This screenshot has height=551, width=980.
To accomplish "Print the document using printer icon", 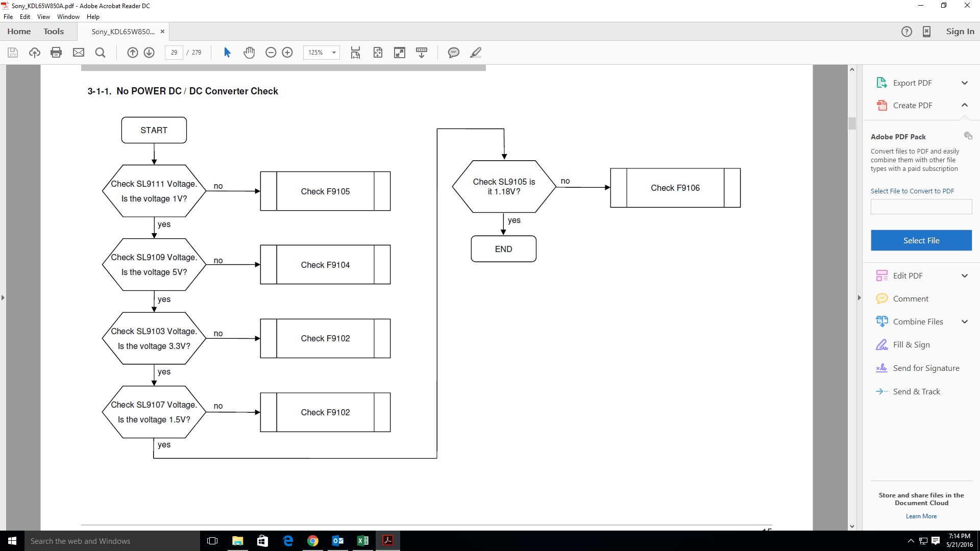I will [x=56, y=53].
